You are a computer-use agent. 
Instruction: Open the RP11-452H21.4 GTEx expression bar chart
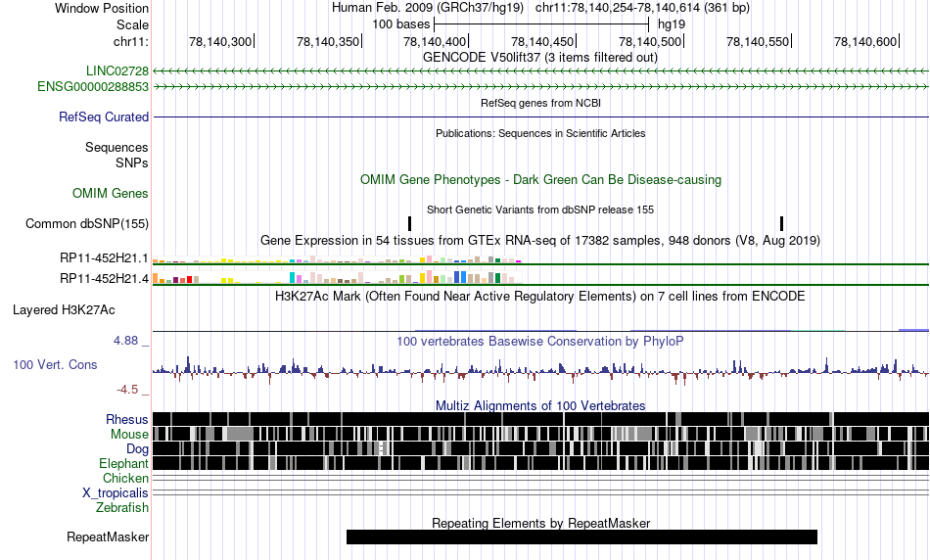click(x=337, y=278)
